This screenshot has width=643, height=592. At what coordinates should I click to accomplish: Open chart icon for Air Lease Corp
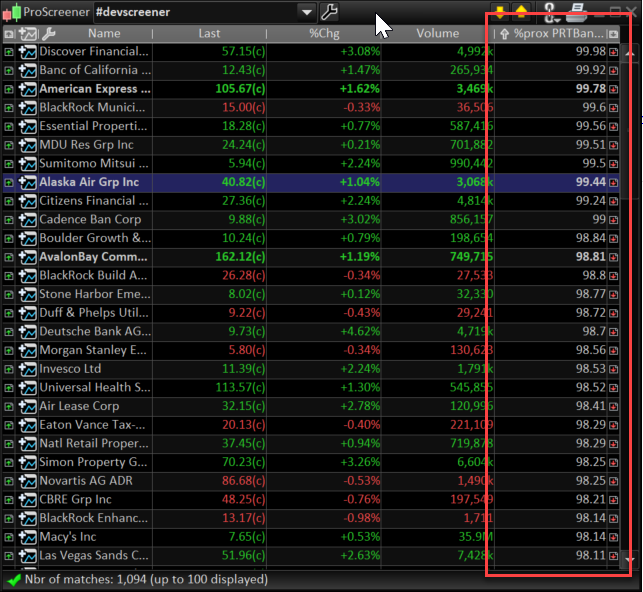point(28,406)
